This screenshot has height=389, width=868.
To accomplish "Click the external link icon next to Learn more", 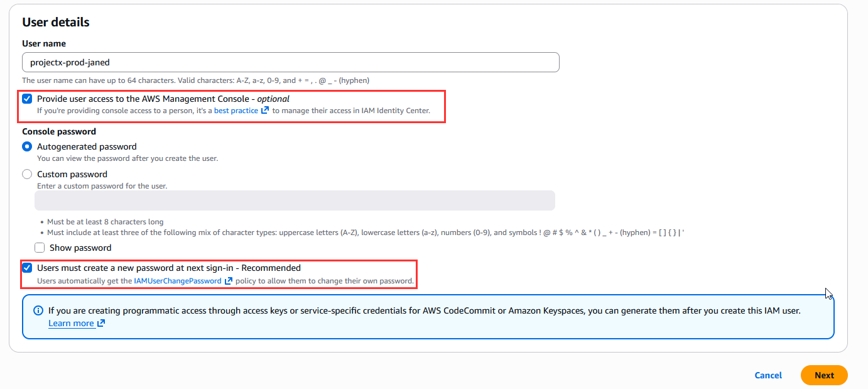I will pos(101,324).
